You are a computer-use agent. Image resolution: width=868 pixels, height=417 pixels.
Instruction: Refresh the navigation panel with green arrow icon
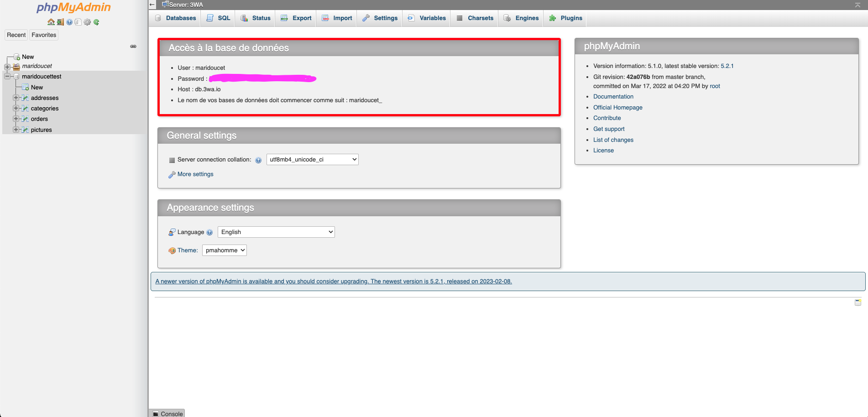96,22
